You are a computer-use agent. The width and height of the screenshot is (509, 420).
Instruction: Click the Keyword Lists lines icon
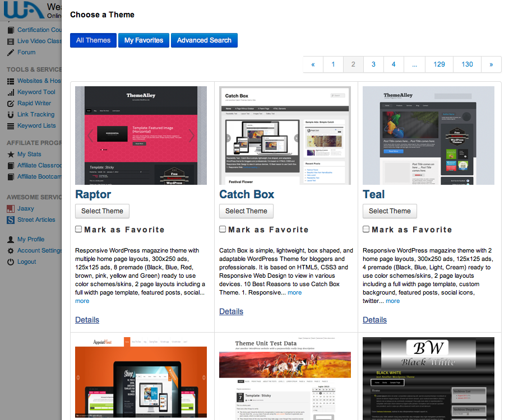[x=11, y=126]
